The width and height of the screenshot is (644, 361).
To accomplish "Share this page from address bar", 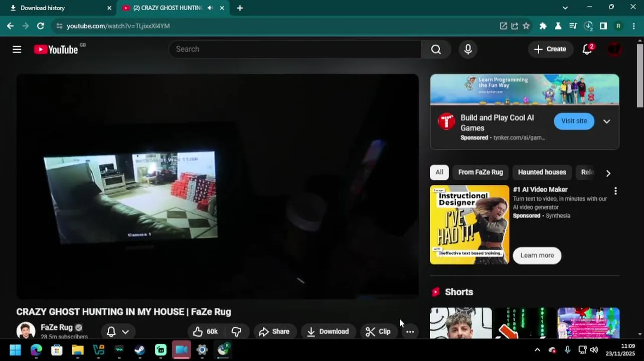I will point(515,26).
